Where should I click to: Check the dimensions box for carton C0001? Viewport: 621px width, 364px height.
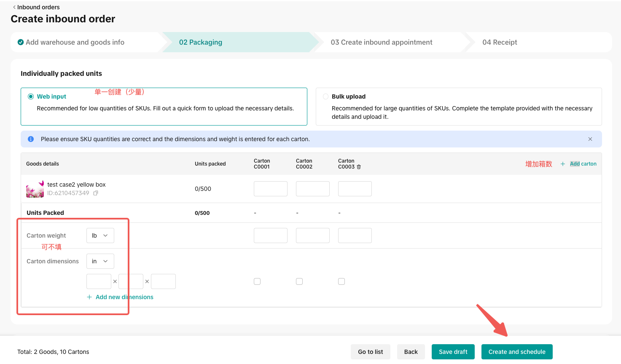pos(257,281)
